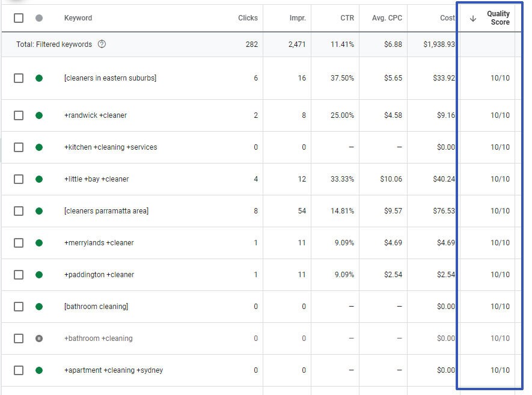The height and width of the screenshot is (395, 532).
Task: Click the Total: Filtered keywords label
Action: (x=54, y=44)
